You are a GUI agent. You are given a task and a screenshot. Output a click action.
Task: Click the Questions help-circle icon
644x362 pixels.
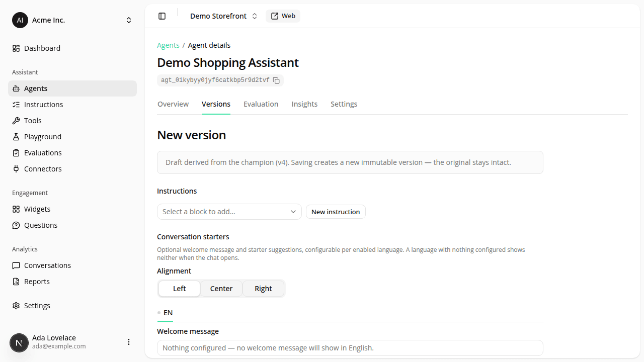pyautogui.click(x=16, y=225)
